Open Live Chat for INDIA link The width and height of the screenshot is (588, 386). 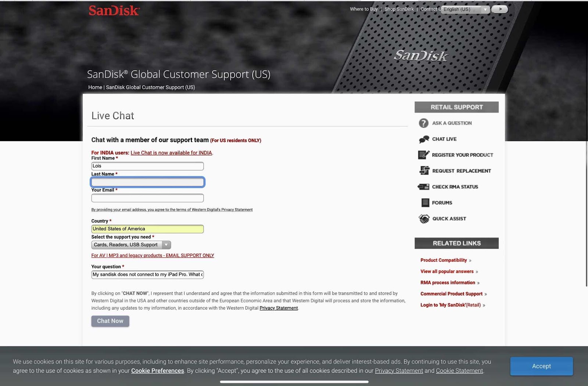[x=171, y=153]
